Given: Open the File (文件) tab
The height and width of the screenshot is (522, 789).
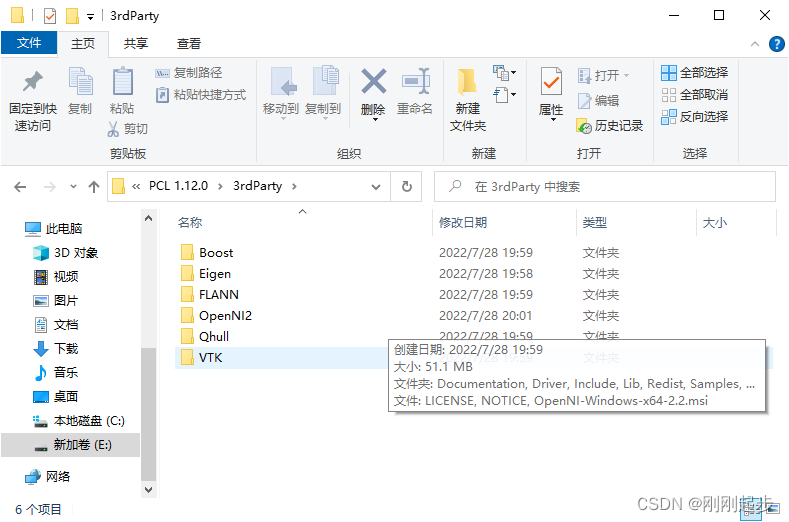Looking at the screenshot, I should point(29,43).
